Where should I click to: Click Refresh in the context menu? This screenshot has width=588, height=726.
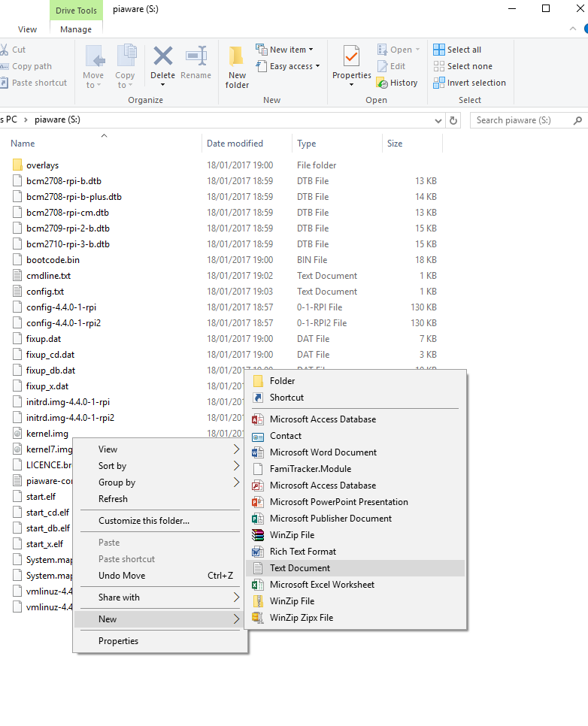pos(113,499)
